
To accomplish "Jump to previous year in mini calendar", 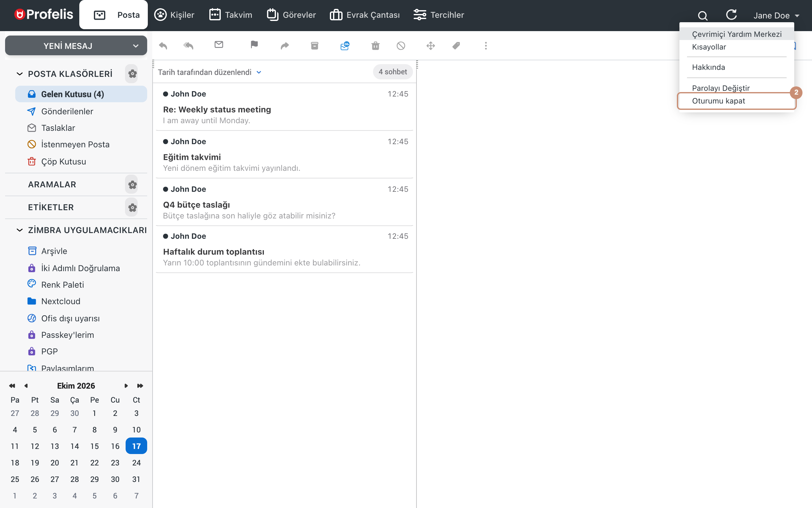I will 12,386.
